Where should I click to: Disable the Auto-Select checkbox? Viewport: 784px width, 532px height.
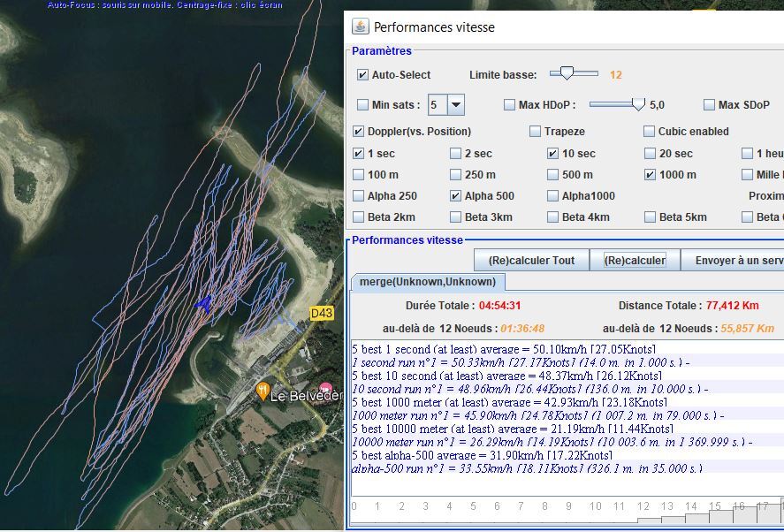(362, 75)
